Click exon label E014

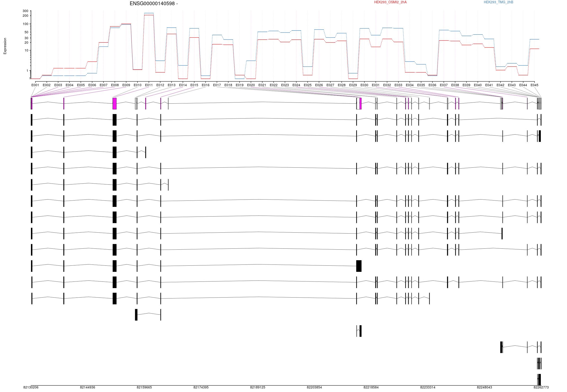tap(183, 85)
